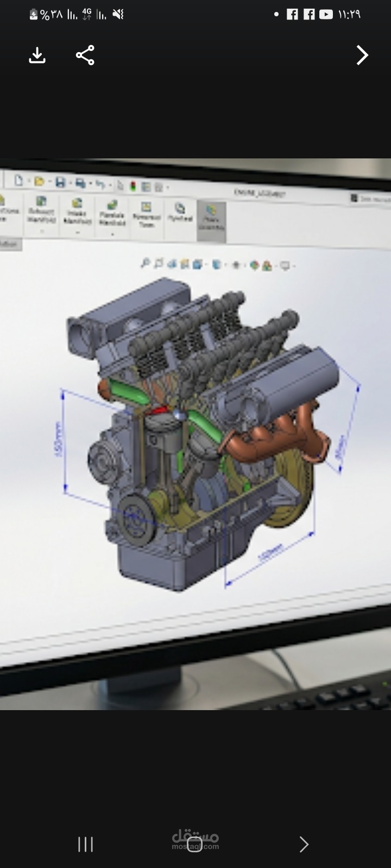Image resolution: width=391 pixels, height=868 pixels.
Task: Click the ENGINE document title text
Action: pos(260,192)
